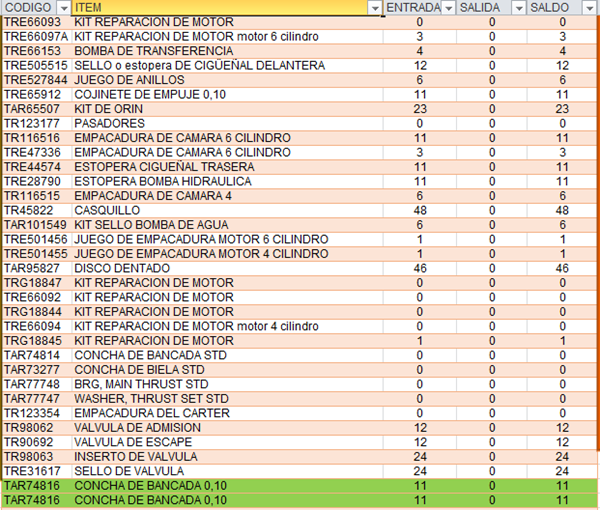Select cell CONCHA DE BIELA STD
The width and height of the screenshot is (600, 510).
click(x=227, y=370)
